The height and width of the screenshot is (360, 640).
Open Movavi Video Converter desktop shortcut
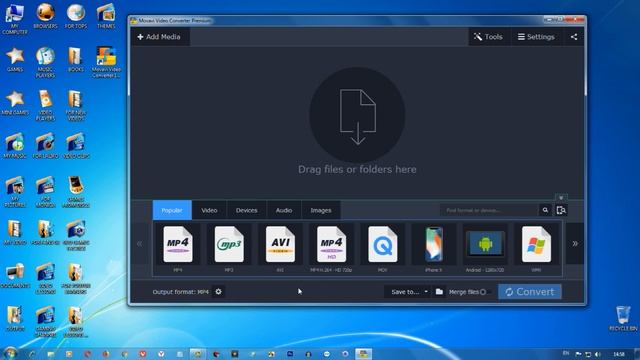(106, 62)
